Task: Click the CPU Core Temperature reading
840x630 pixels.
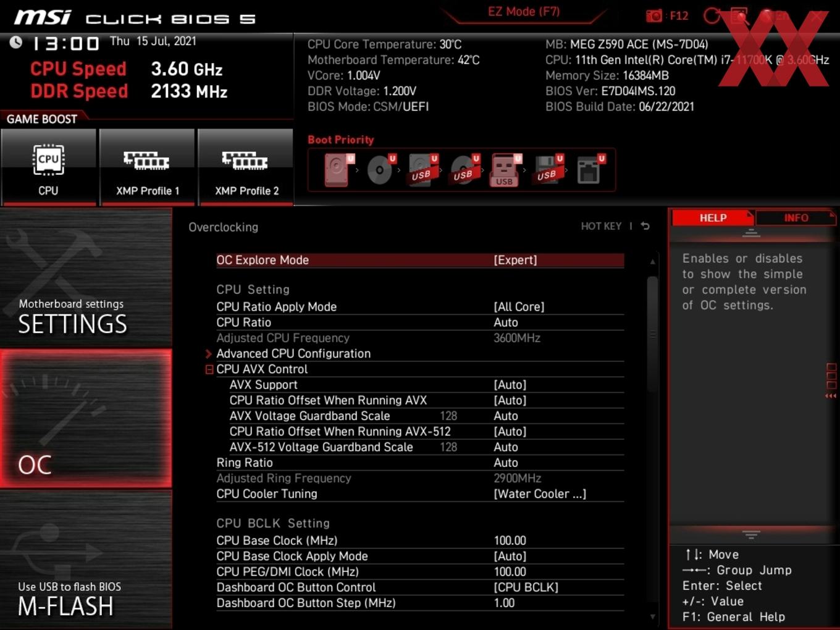Action: pyautogui.click(x=385, y=44)
